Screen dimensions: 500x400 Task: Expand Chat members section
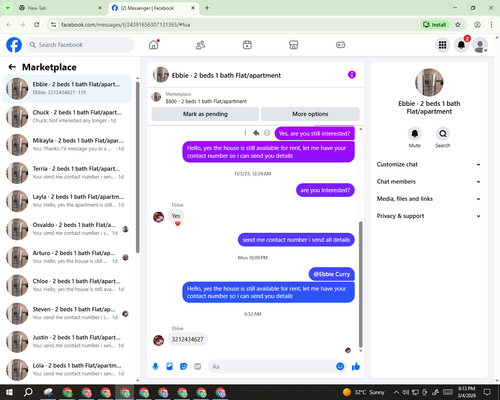pyautogui.click(x=429, y=182)
